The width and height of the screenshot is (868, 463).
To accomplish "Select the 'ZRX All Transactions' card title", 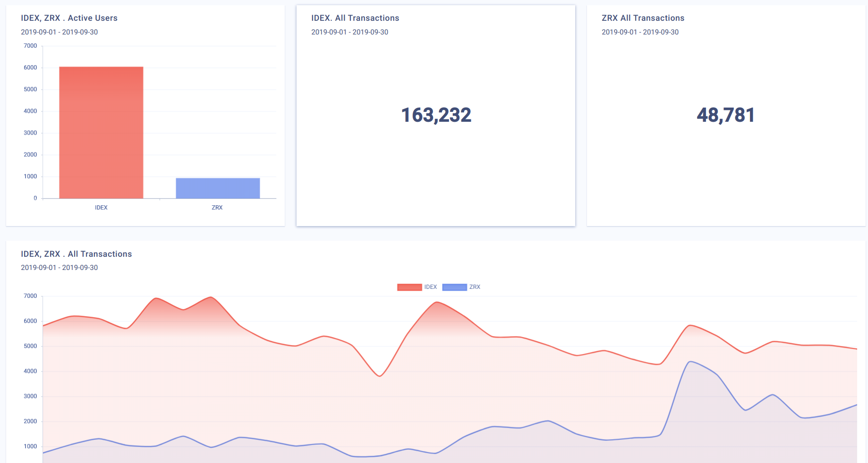I will [x=643, y=18].
